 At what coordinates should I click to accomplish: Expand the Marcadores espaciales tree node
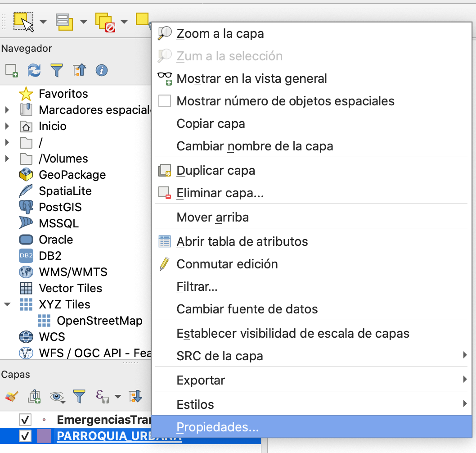click(7, 110)
